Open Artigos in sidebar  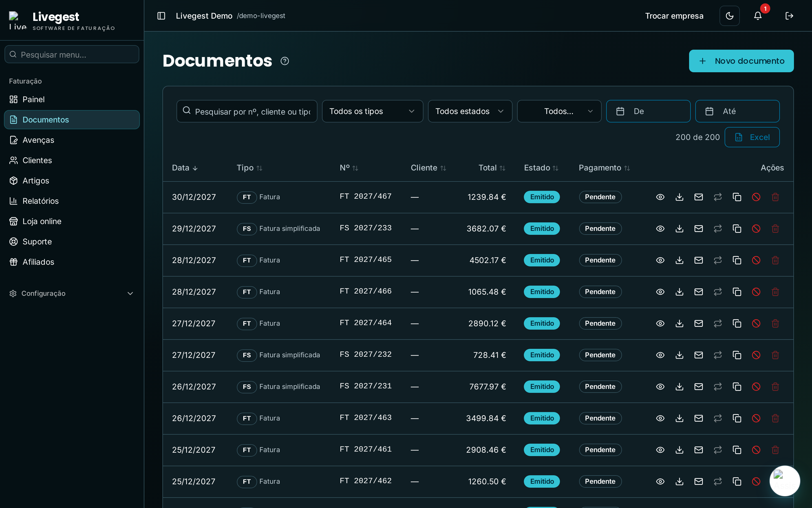coord(71,181)
